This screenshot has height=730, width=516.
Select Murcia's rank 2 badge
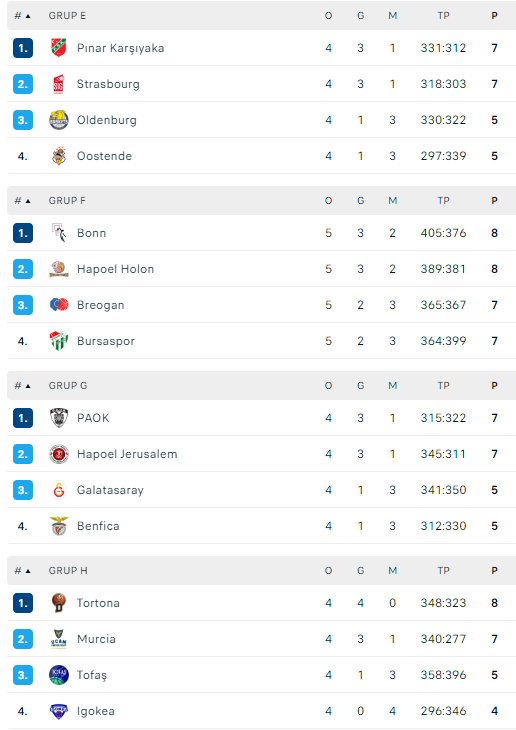23,639
